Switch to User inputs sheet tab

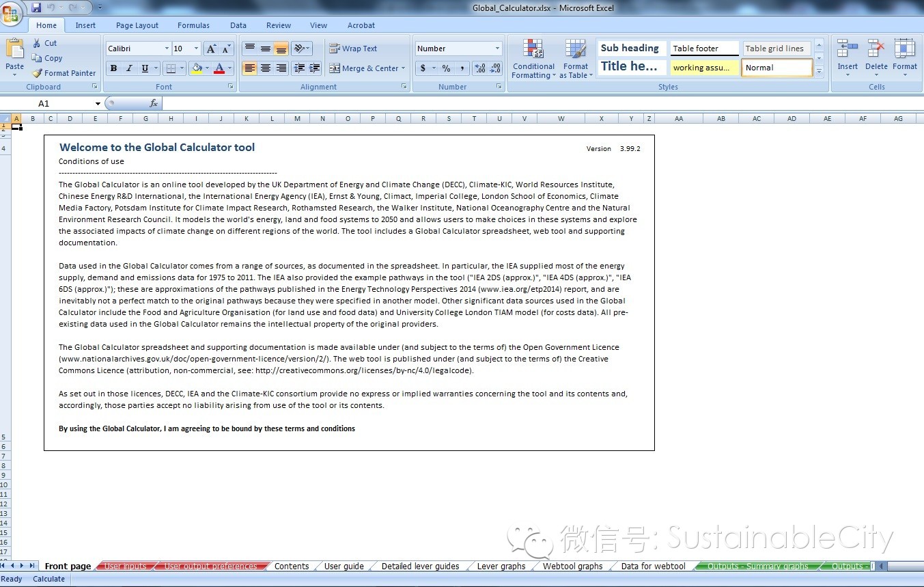[x=126, y=566]
